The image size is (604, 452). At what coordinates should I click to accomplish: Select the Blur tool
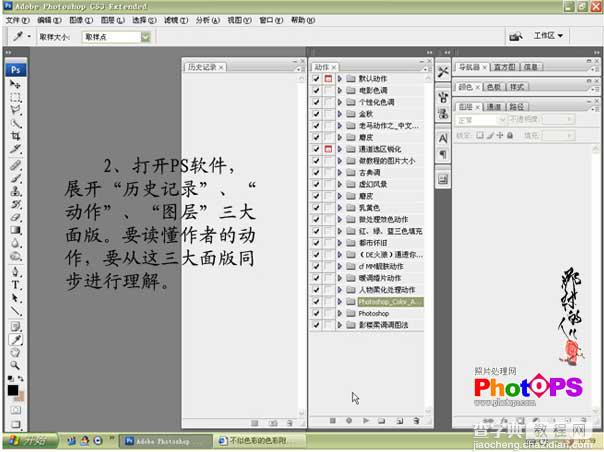[x=15, y=243]
